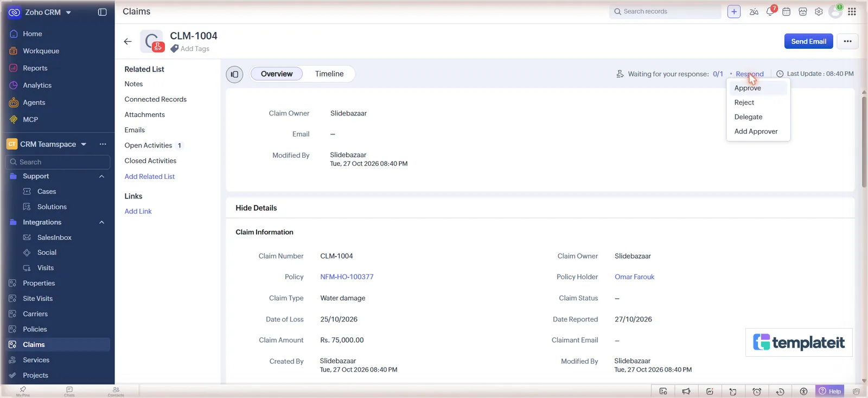Click the user profile avatar
Viewport: 868px width, 398px height.
coord(835,11)
